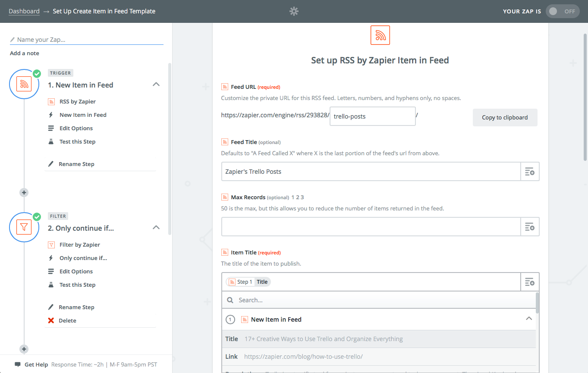Click the lightning icon by New Item in Feed
The height and width of the screenshot is (373, 588).
point(51,115)
